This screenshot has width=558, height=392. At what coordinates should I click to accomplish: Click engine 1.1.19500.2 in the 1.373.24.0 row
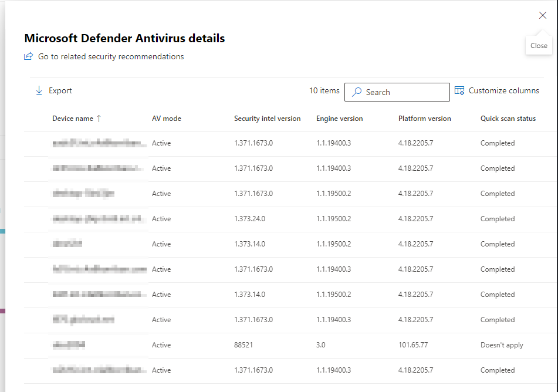point(333,219)
